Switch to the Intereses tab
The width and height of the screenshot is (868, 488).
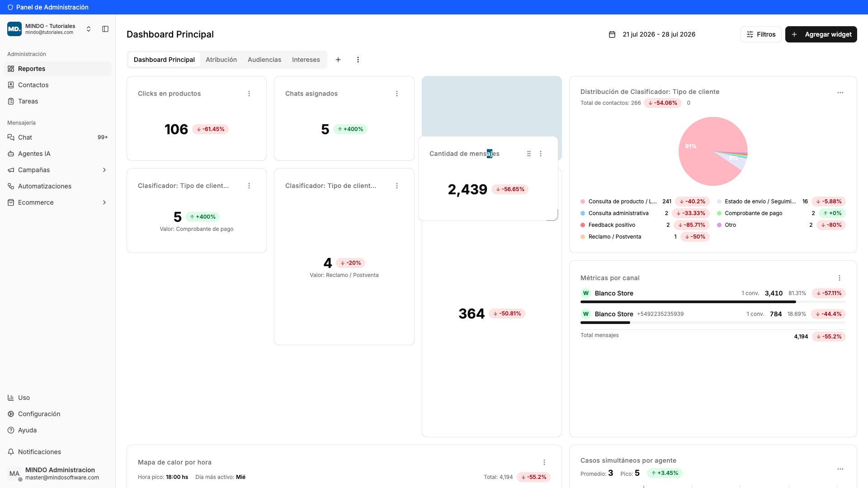click(x=306, y=60)
